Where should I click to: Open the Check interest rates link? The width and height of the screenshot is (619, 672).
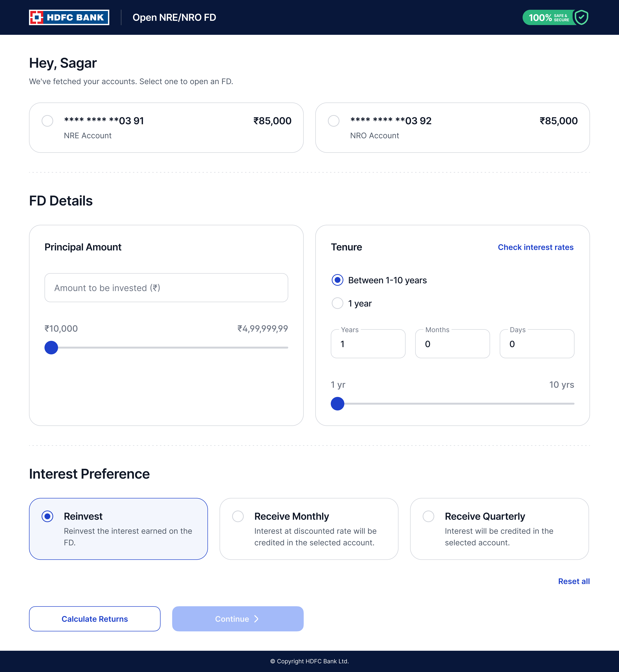[535, 247]
